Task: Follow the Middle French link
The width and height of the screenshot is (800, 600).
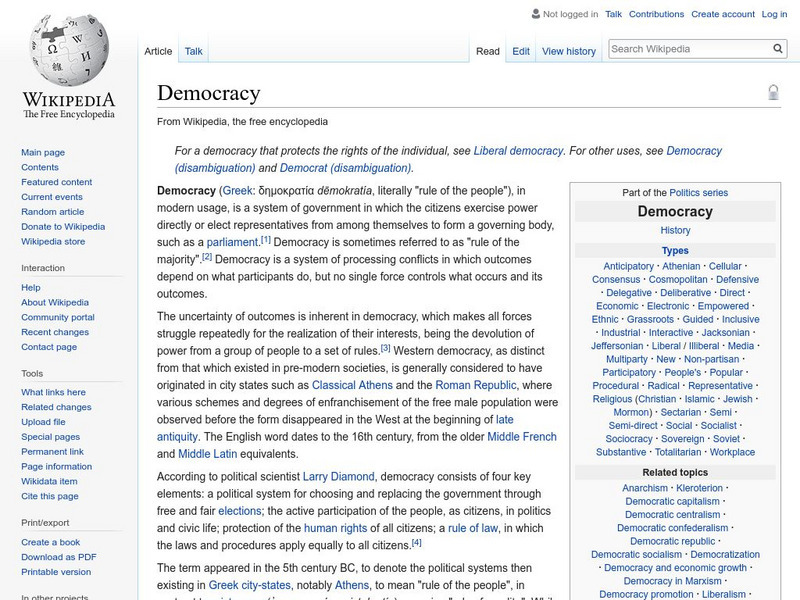Action: pyautogui.click(x=522, y=437)
